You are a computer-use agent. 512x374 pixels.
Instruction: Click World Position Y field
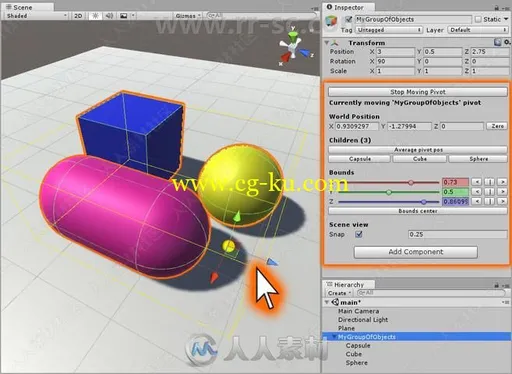coord(410,126)
